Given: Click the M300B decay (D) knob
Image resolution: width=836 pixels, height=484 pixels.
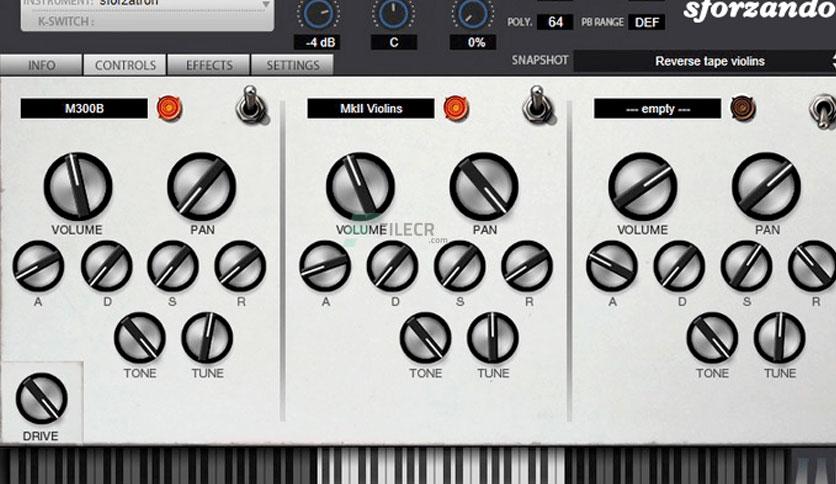Looking at the screenshot, I should click(x=107, y=266).
